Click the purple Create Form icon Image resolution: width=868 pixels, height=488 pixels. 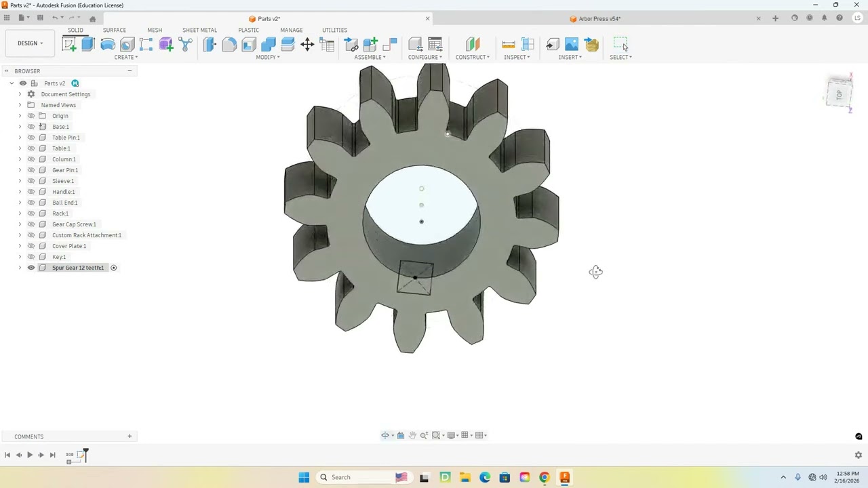tap(166, 45)
